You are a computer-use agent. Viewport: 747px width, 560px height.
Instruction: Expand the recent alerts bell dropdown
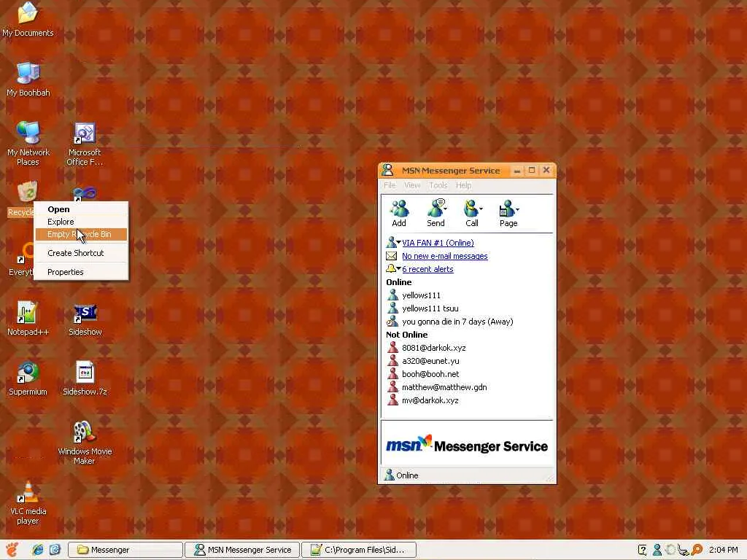point(399,268)
